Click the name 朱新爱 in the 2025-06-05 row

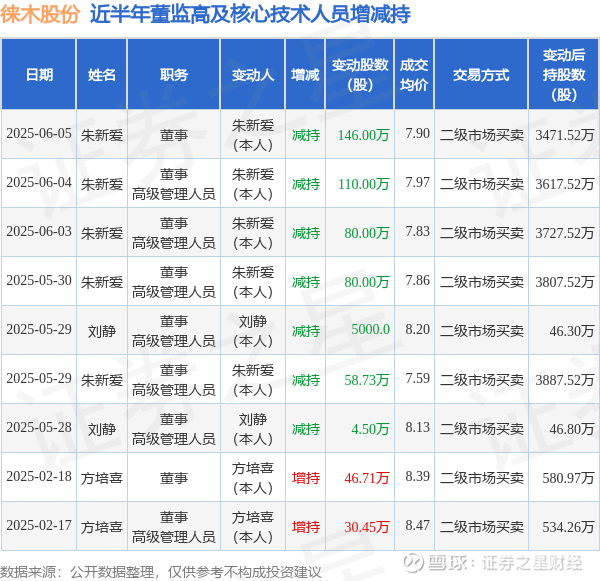pyautogui.click(x=102, y=135)
